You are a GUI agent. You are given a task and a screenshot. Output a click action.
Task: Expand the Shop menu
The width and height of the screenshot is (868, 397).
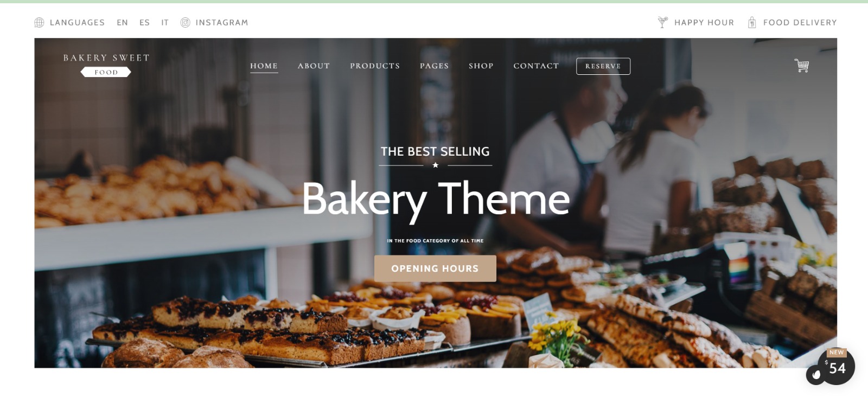pos(481,66)
